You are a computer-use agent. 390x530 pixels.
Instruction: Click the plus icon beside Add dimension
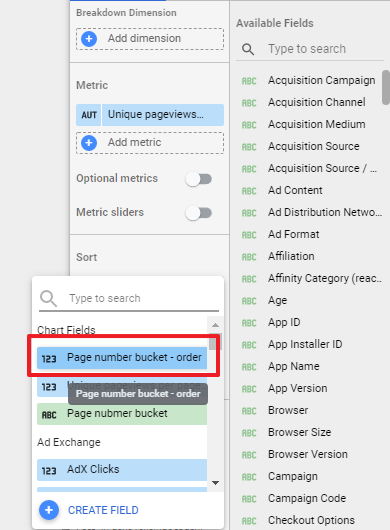point(89,39)
